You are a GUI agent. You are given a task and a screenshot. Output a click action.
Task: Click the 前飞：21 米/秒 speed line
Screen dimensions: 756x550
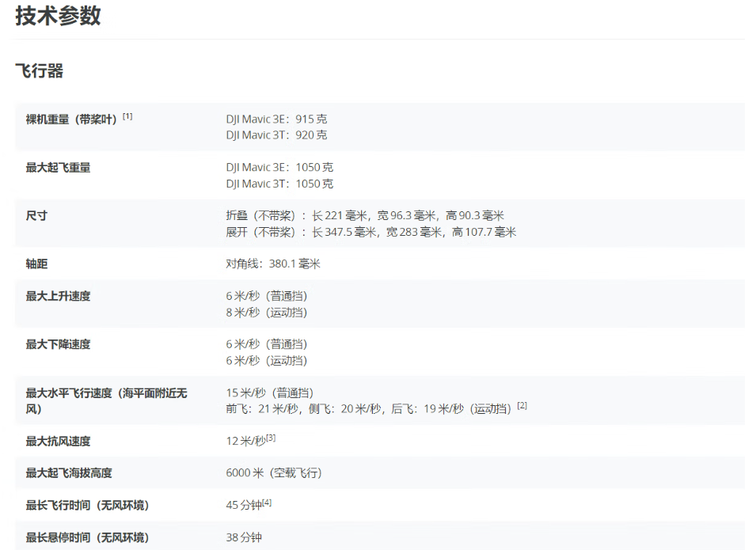click(368, 409)
